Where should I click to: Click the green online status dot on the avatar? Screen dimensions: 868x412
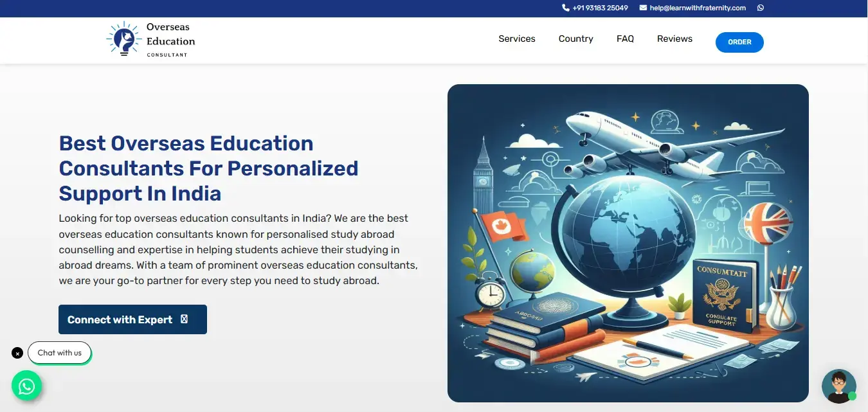coord(853,396)
